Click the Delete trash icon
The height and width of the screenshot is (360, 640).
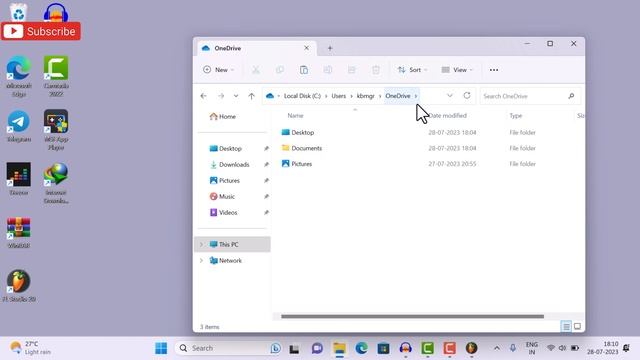click(376, 70)
